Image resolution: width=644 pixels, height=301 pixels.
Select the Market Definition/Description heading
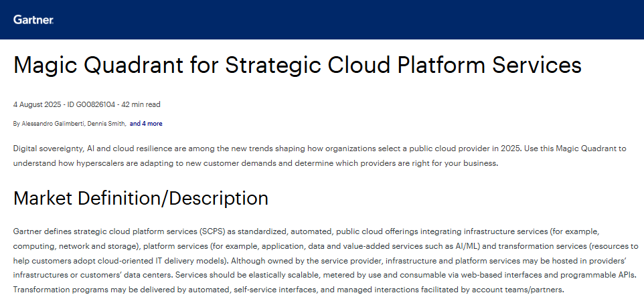tap(141, 198)
